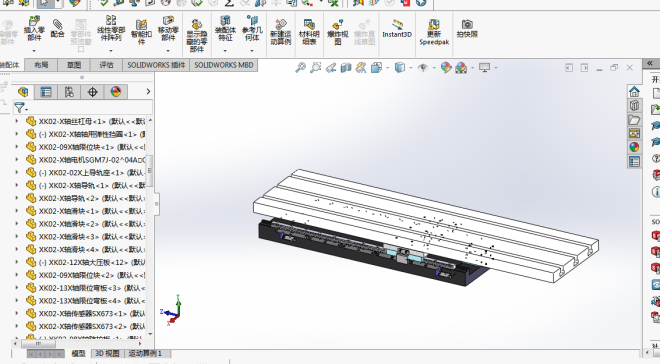Open the FeatureManager design tree tab
The image size is (660, 364).
pyautogui.click(x=23, y=92)
